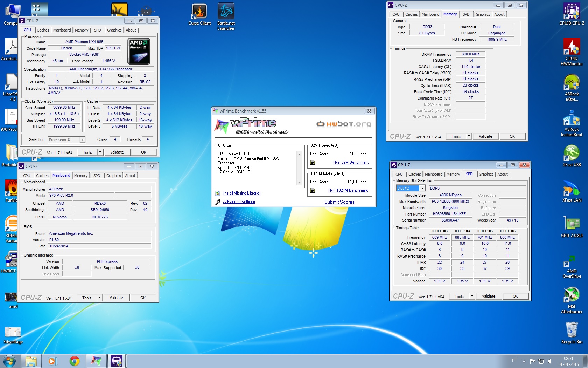
Task: Open Tools dropdown arrow in CPU-Z CPU window
Action: click(x=100, y=152)
